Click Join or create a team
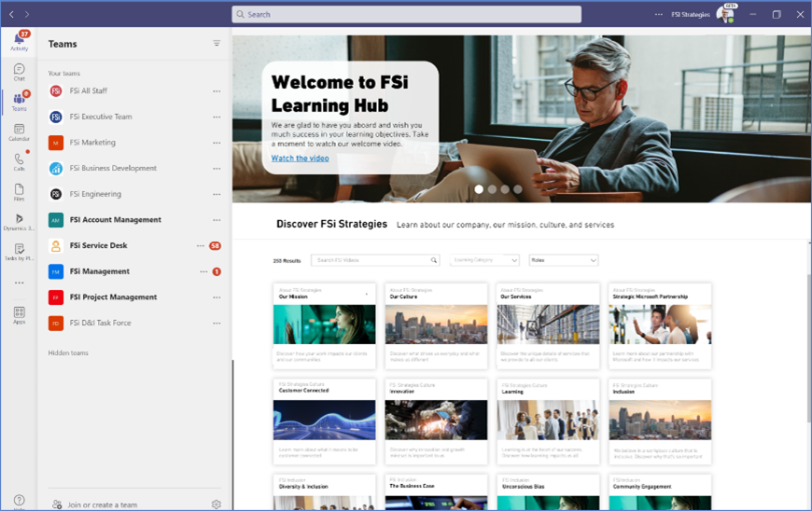 (x=102, y=504)
